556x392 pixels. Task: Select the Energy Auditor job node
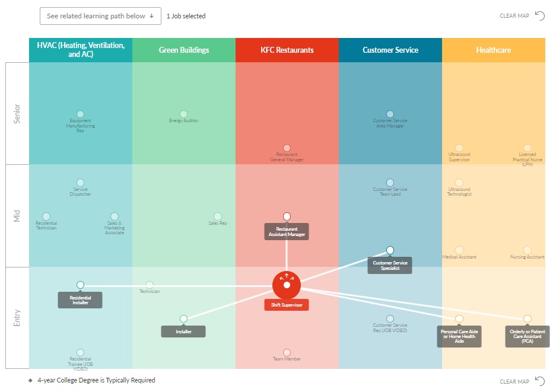coord(184,114)
